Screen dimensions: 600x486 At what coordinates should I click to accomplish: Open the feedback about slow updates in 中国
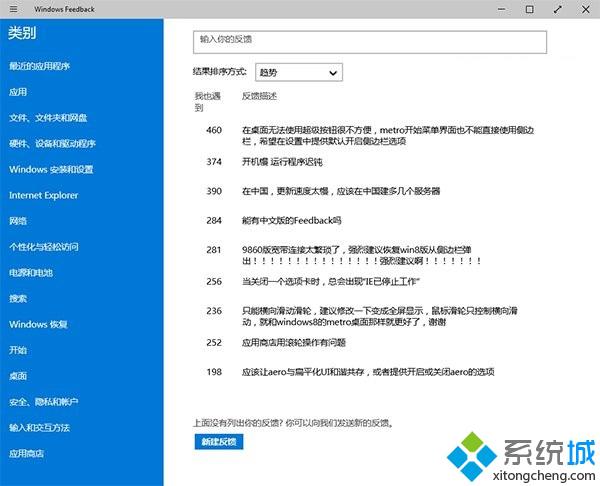pyautogui.click(x=341, y=191)
